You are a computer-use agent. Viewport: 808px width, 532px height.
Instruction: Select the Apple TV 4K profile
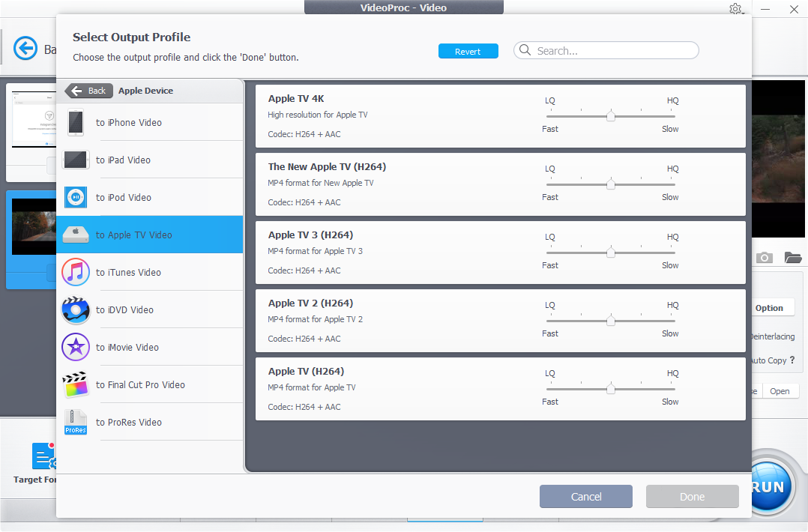pos(501,116)
